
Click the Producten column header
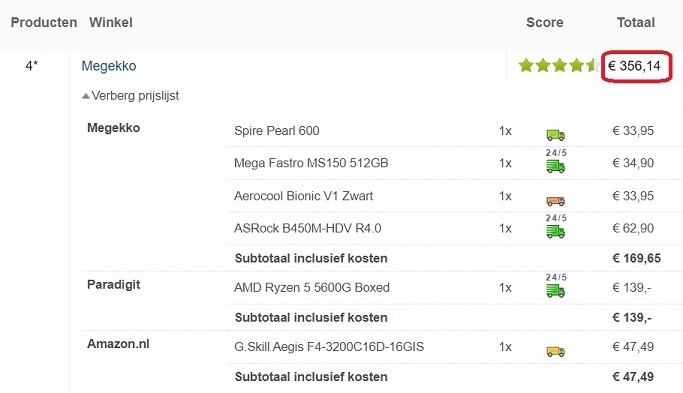(44, 22)
